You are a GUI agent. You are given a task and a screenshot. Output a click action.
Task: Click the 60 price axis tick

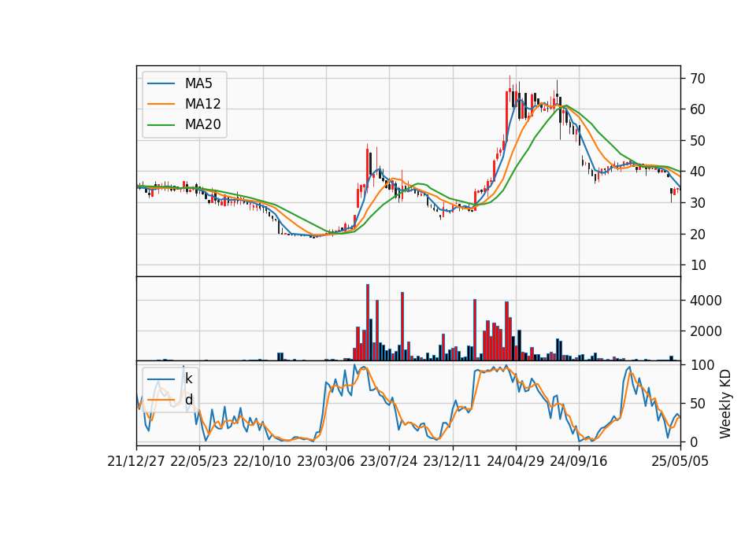pos(698,109)
